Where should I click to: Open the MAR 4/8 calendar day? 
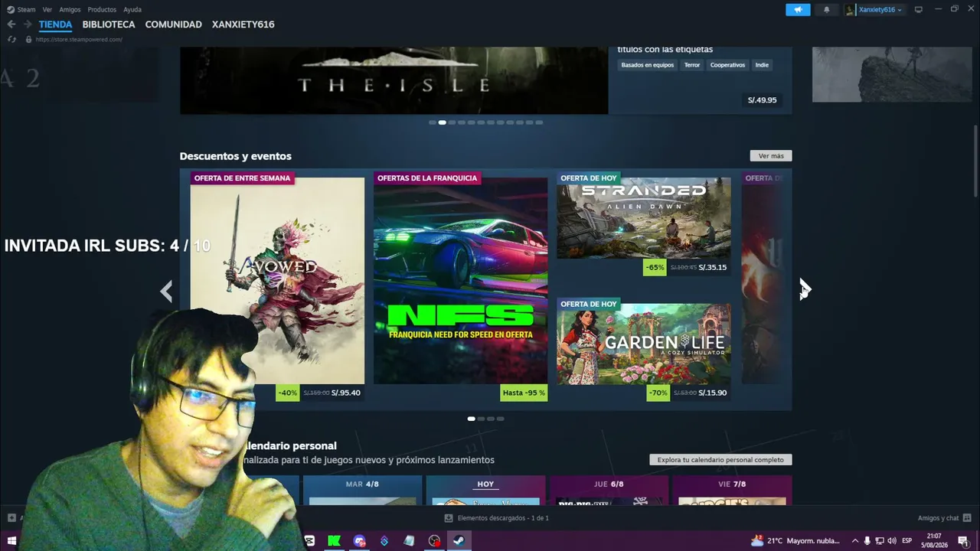click(x=362, y=491)
